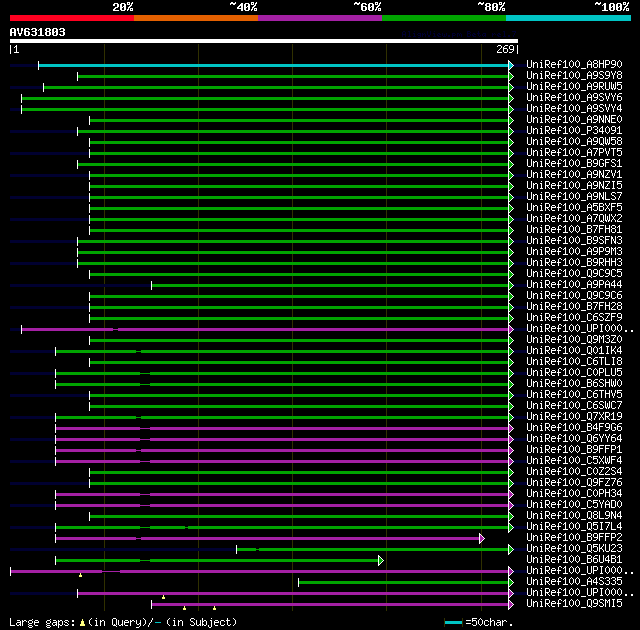Select the UniRef100_Q9FZ76 label

coord(574,483)
